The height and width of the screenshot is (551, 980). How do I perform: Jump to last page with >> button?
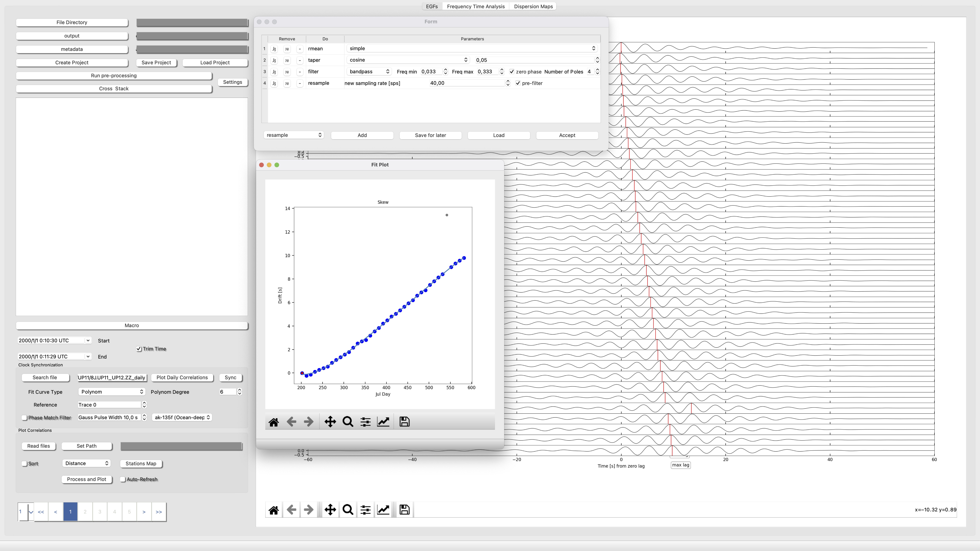pyautogui.click(x=159, y=512)
